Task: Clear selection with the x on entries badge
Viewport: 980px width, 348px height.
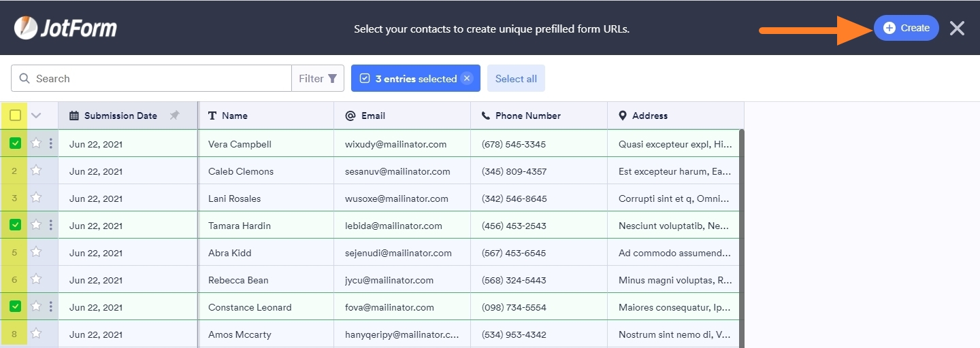Action: pos(466,78)
